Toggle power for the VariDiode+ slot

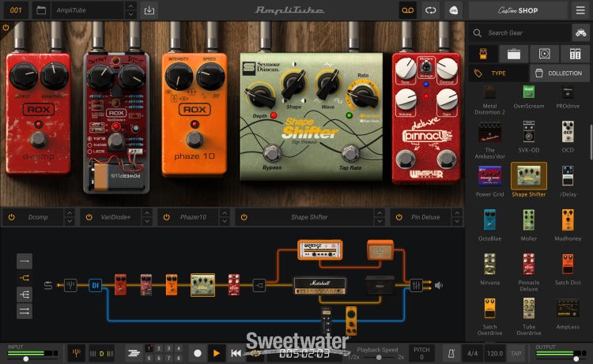pyautogui.click(x=89, y=217)
